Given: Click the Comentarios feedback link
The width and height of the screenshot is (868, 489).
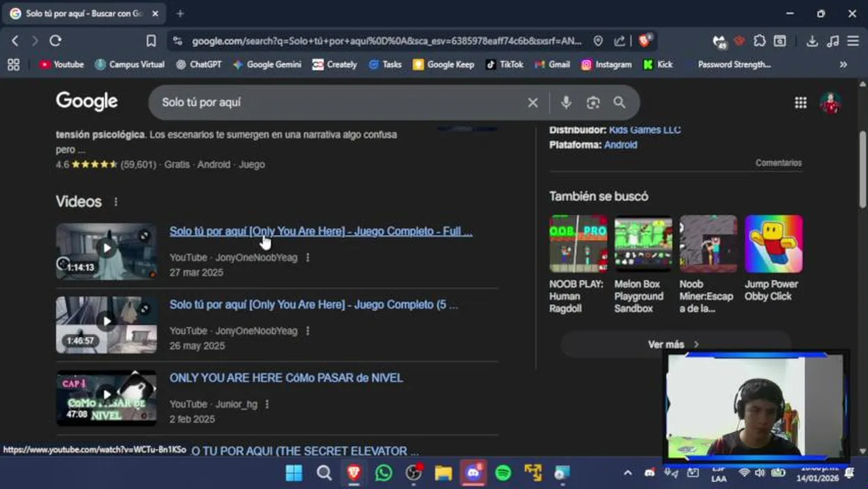Looking at the screenshot, I should [x=778, y=163].
